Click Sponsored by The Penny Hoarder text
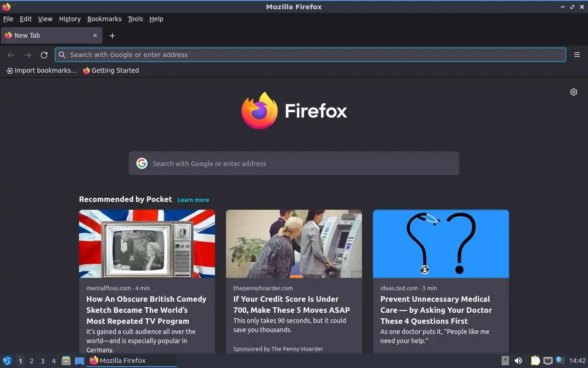The image size is (588, 368). click(x=278, y=349)
